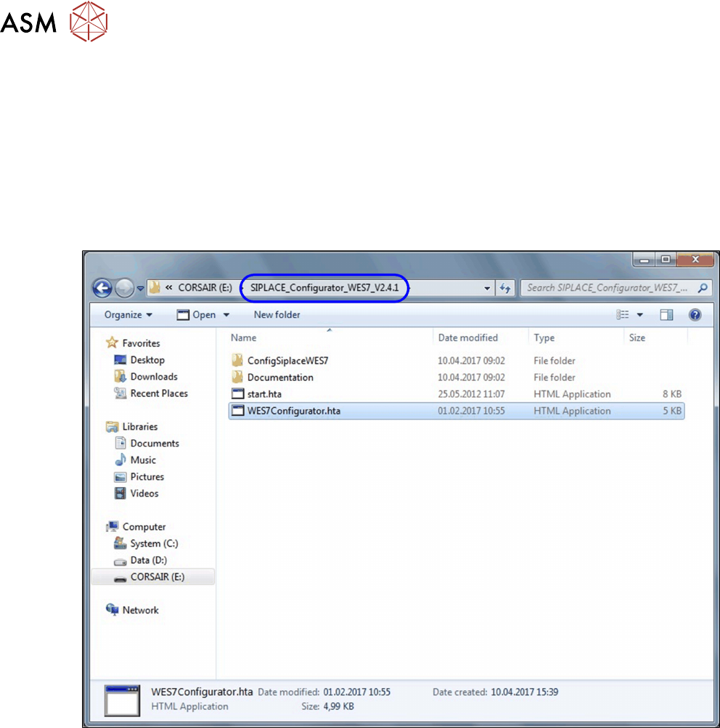
Task: Click the Libraries icon
Action: click(112, 426)
